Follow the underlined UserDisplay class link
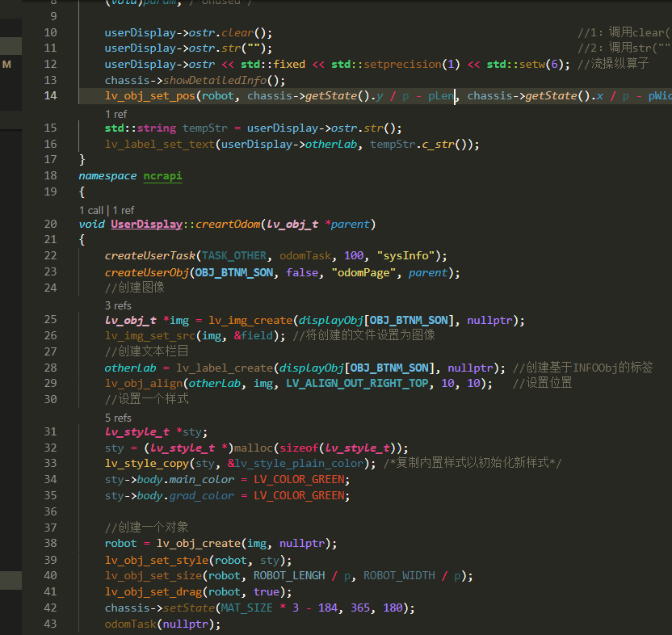This screenshot has width=672, height=635. (x=147, y=223)
